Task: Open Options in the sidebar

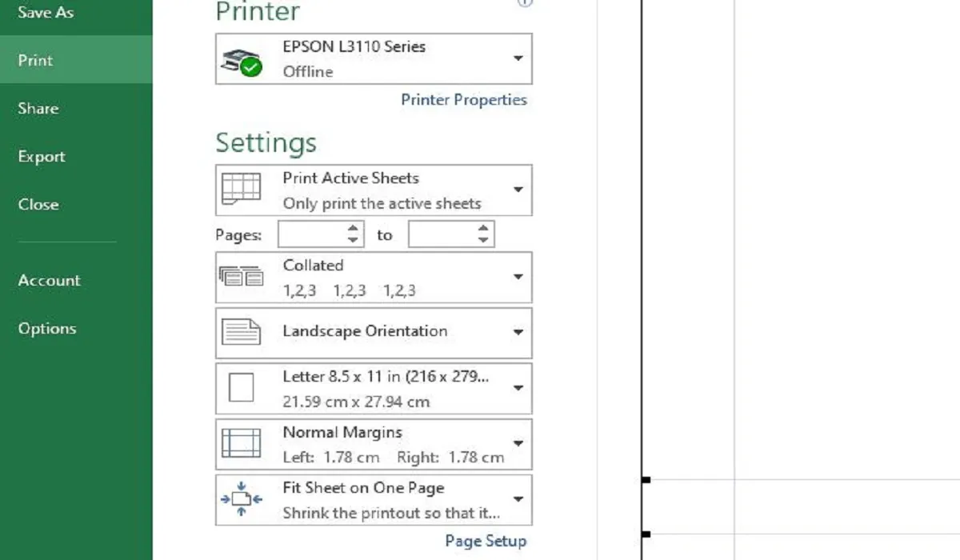Action: 47,328
